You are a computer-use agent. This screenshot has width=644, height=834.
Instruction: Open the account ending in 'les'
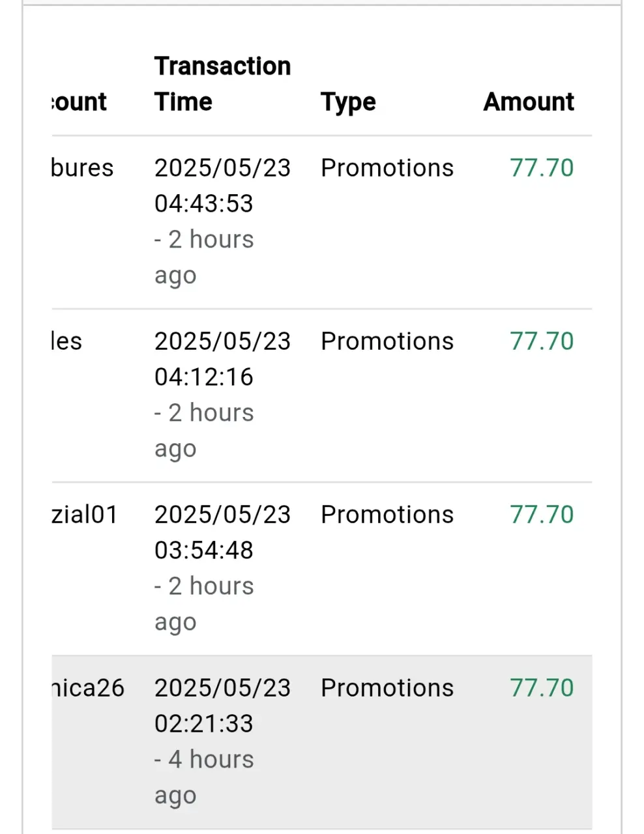pos(66,341)
